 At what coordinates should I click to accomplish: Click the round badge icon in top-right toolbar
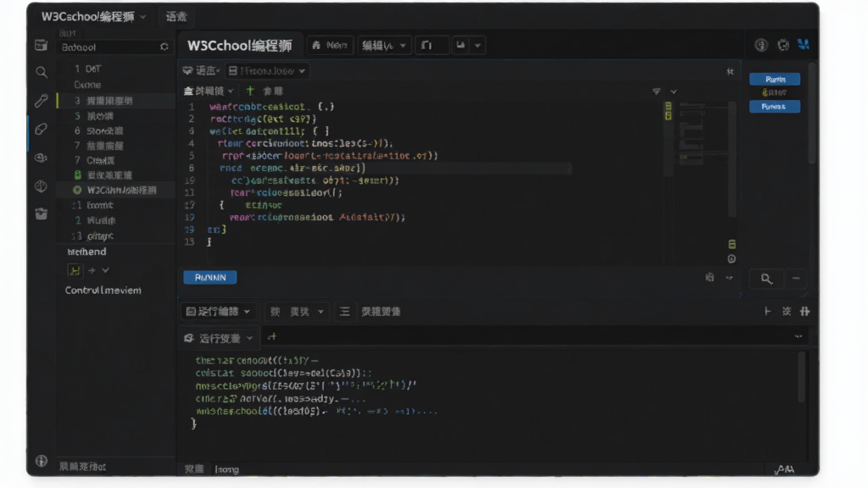761,46
